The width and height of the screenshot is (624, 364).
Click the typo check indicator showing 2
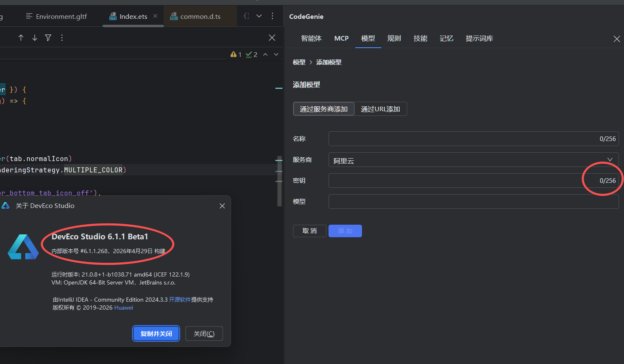252,54
